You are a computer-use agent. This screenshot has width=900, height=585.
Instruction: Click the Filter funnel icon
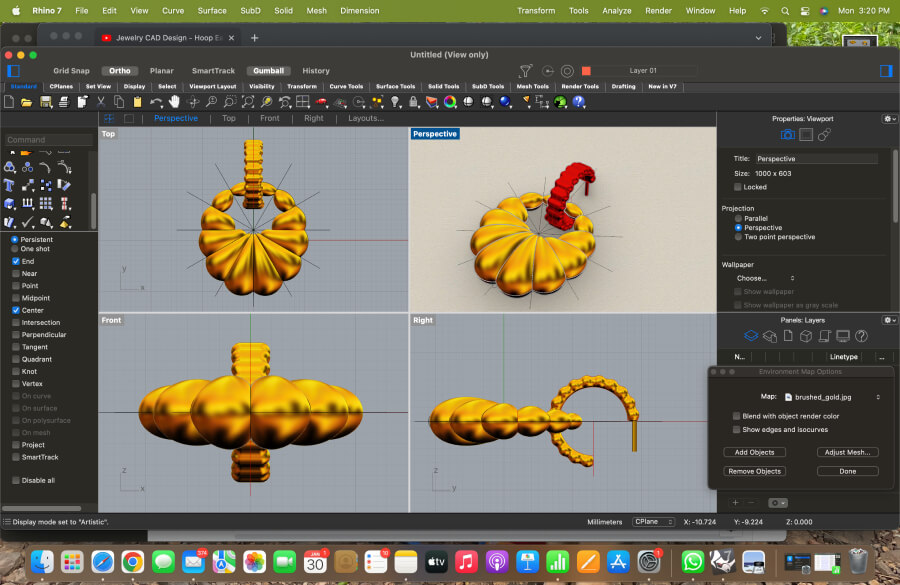tap(526, 71)
